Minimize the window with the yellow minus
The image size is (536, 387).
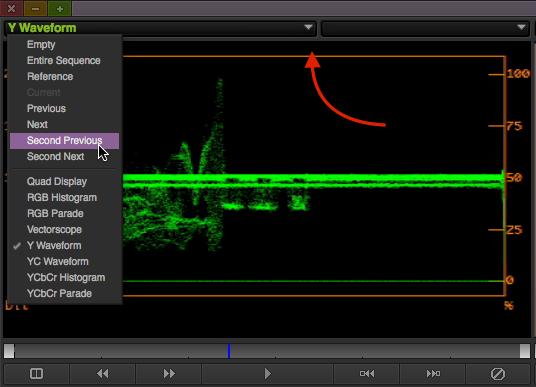pyautogui.click(x=36, y=8)
